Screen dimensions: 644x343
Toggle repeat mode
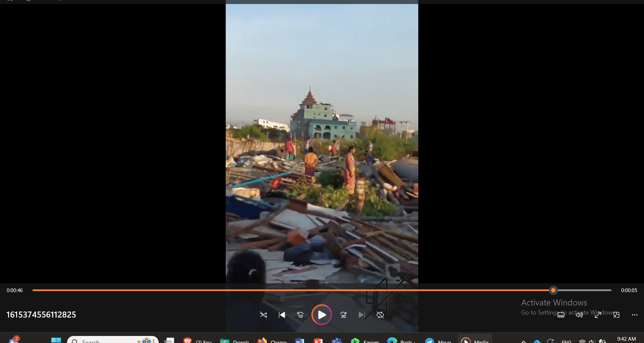click(380, 315)
